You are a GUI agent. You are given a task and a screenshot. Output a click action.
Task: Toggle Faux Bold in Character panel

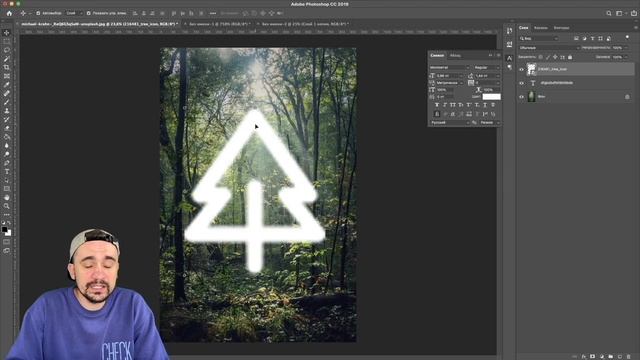436,105
